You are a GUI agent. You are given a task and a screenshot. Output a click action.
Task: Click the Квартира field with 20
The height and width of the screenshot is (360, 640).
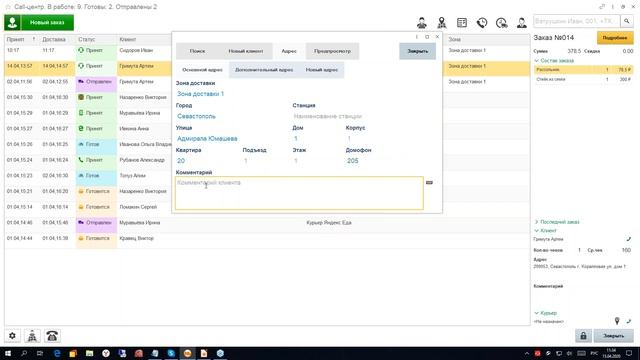tap(207, 161)
